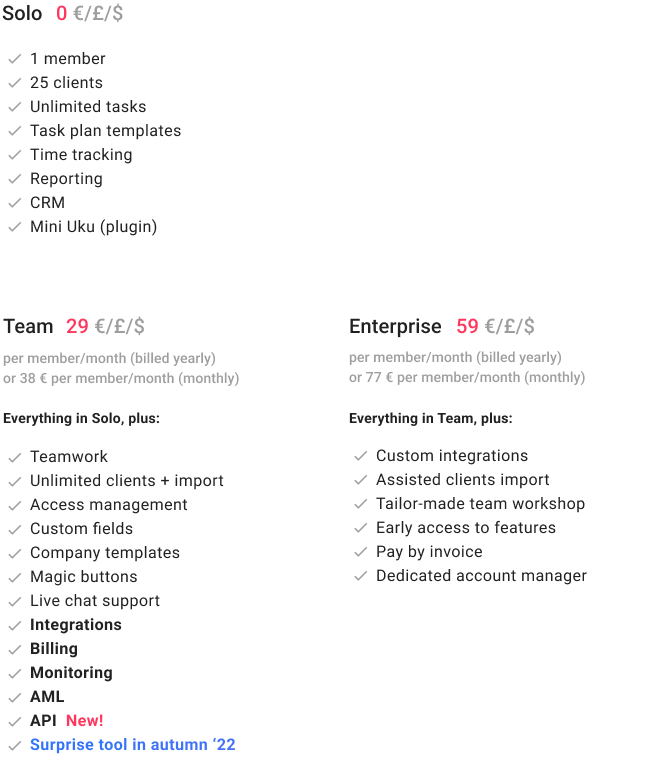Click the checkmark beside Time tracking
Screen dimensions: 663x762
coord(15,155)
